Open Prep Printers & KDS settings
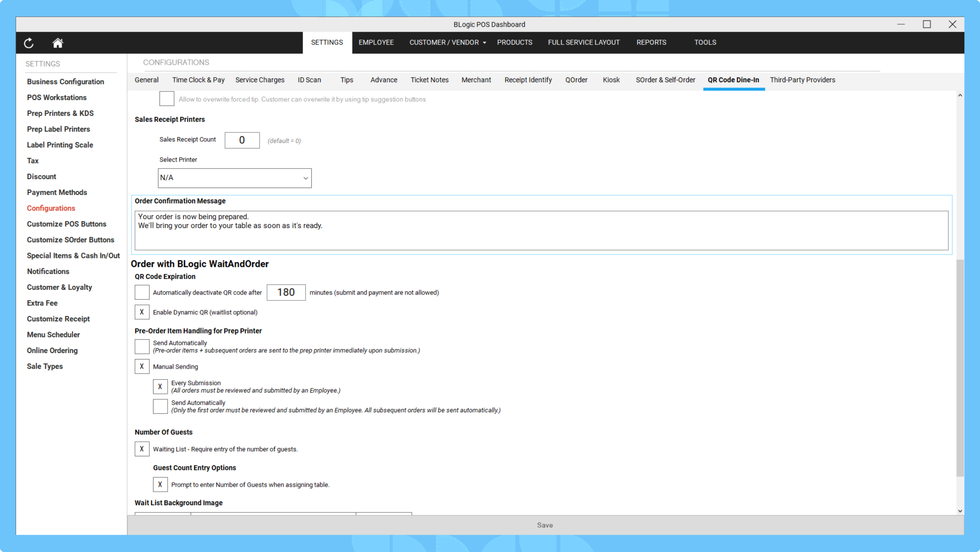This screenshot has height=552, width=980. [x=60, y=113]
